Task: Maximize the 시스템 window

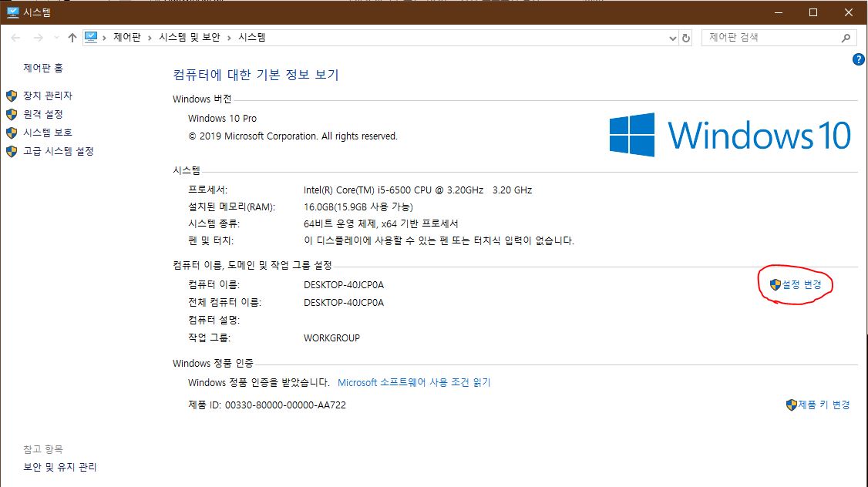Action: (813, 12)
